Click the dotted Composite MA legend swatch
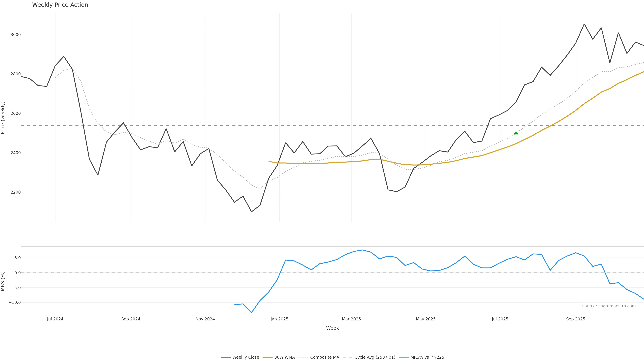 [x=303, y=357]
